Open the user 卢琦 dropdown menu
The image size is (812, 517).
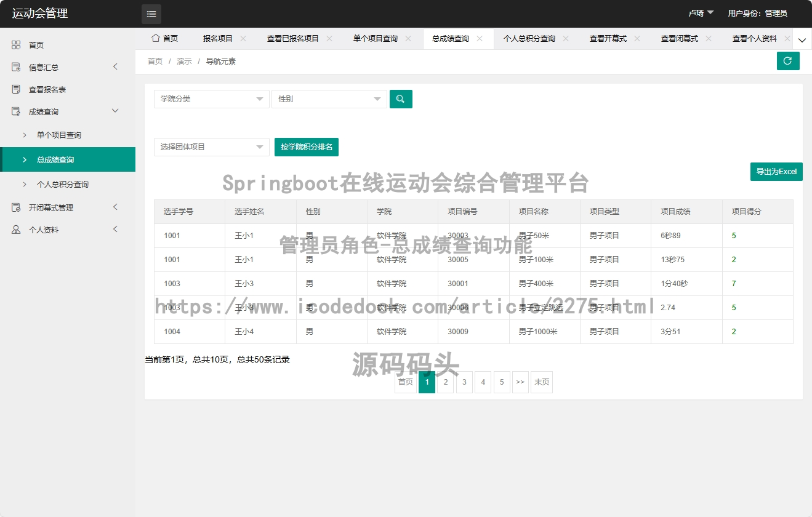click(x=701, y=13)
